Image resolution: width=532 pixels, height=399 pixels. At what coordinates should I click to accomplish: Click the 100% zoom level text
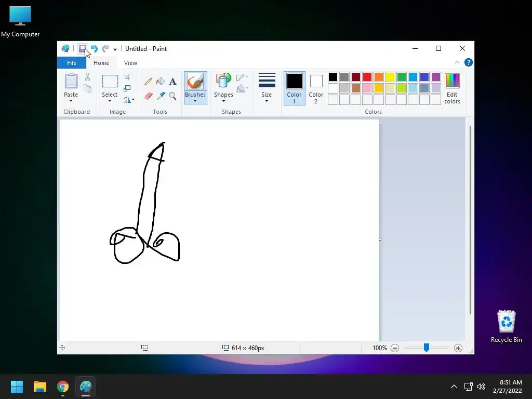point(380,348)
